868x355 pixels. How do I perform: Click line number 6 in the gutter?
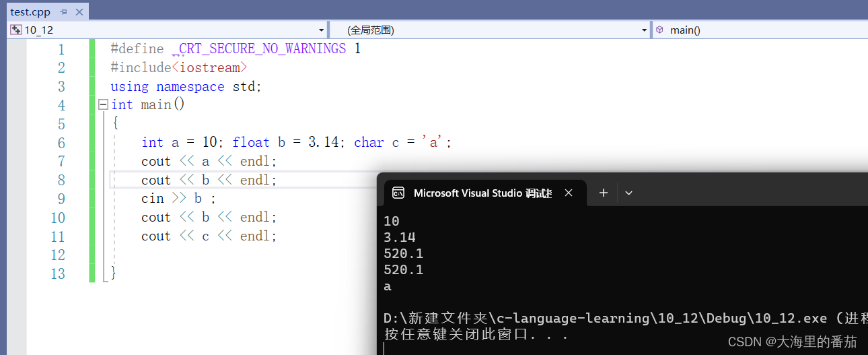point(61,143)
